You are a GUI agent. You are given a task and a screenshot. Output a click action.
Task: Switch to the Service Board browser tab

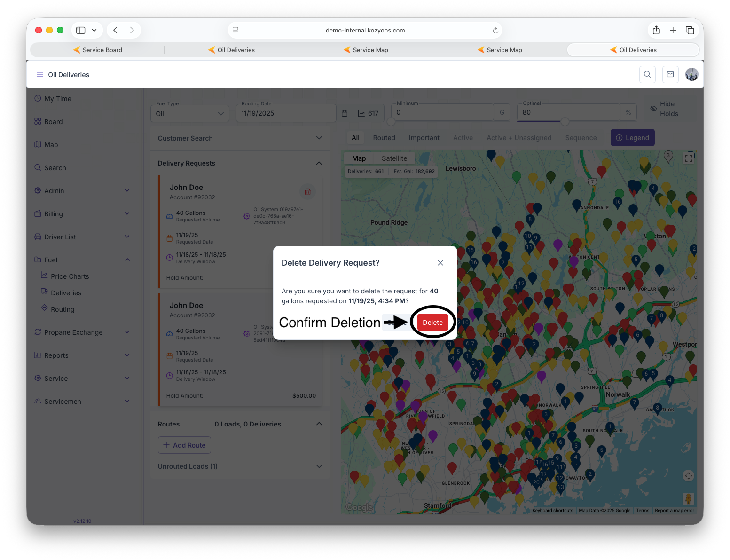click(98, 50)
